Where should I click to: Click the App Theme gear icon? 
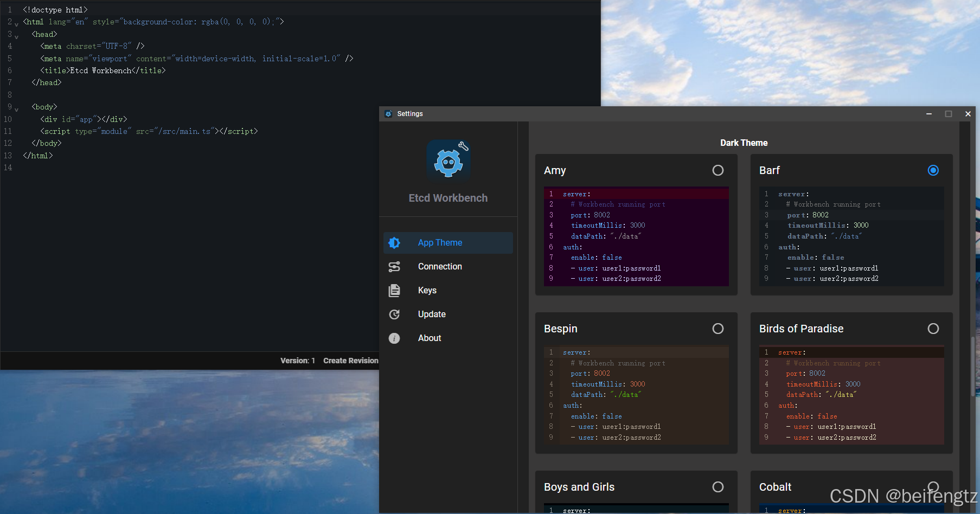[x=394, y=243]
